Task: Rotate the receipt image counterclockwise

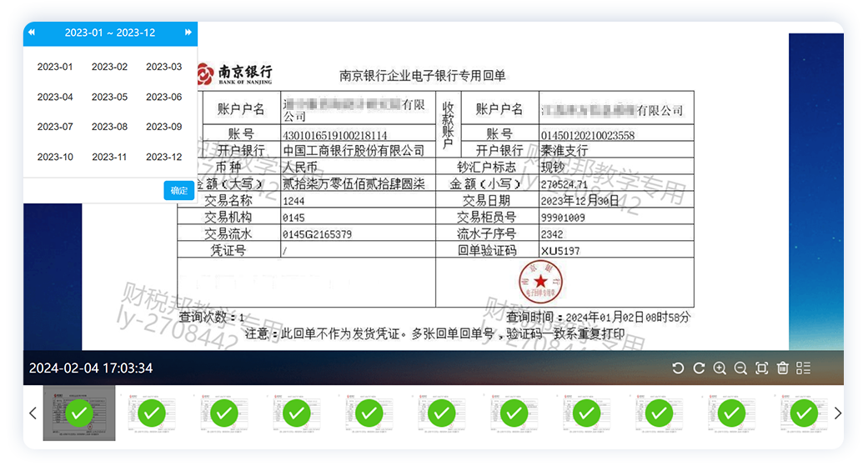Action: pos(678,368)
